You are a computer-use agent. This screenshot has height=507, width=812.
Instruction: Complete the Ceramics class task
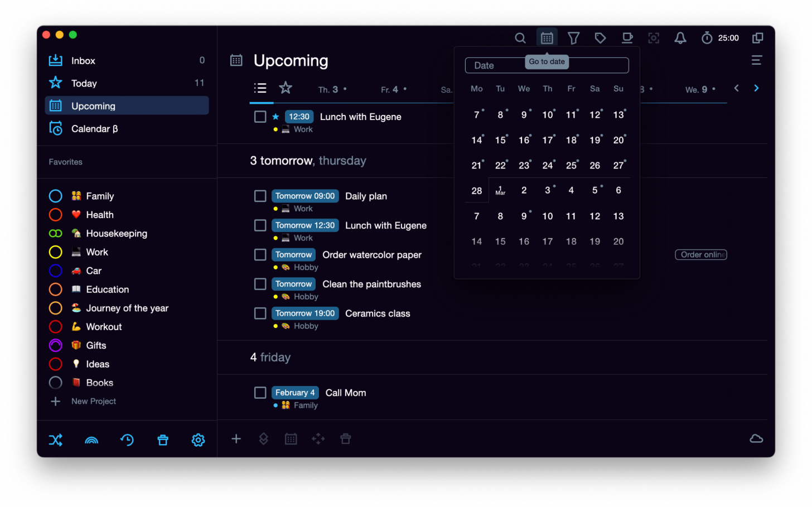coord(260,313)
